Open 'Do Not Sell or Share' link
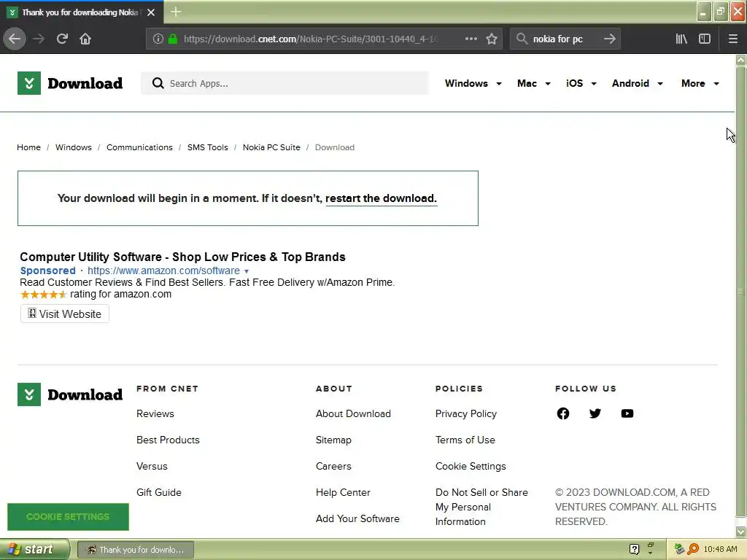 pyautogui.click(x=481, y=507)
